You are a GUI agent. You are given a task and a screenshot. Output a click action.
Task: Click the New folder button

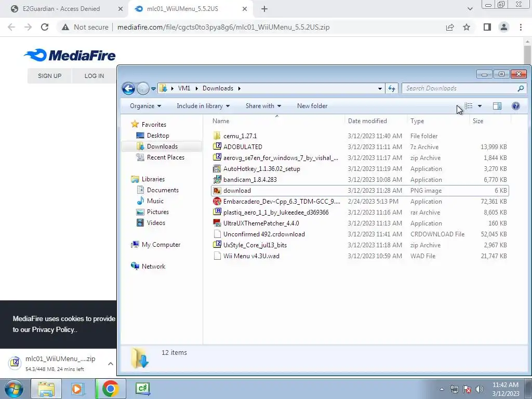[312, 106]
